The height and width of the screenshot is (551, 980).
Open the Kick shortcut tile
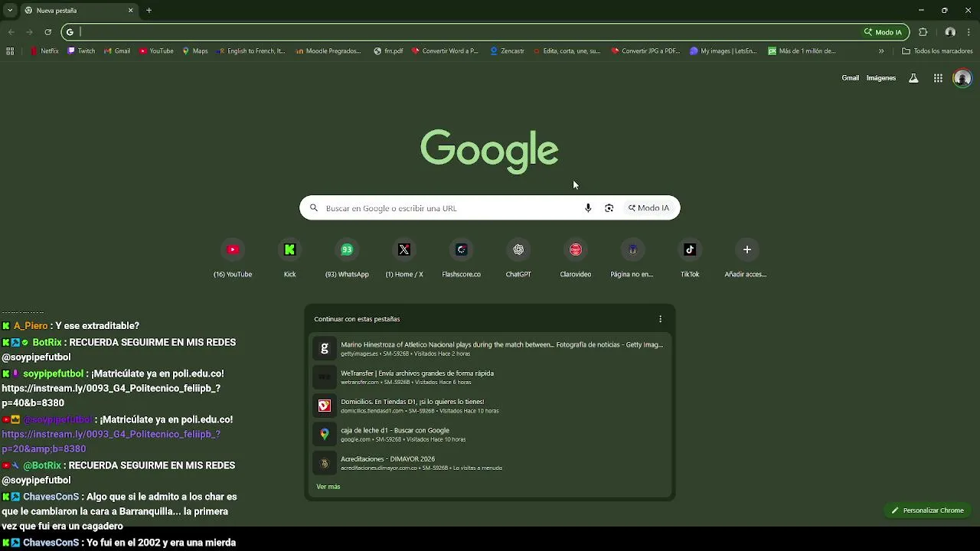pyautogui.click(x=289, y=259)
